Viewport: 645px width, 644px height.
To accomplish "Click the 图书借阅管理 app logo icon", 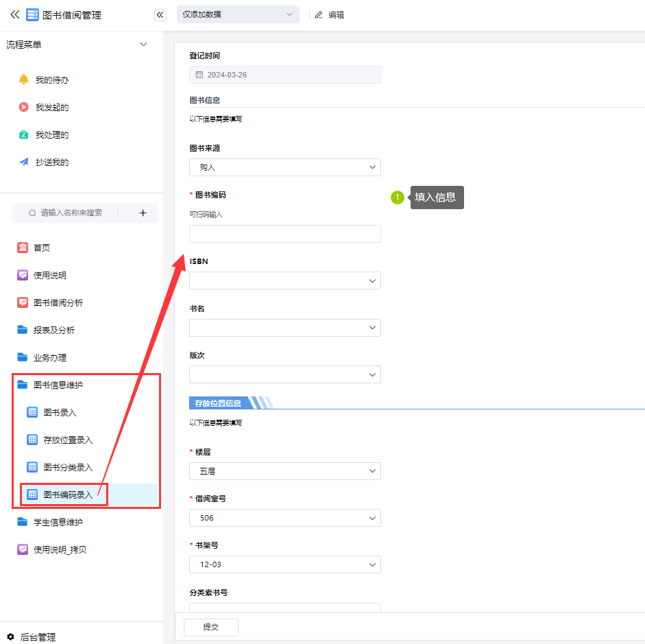I will point(32,15).
